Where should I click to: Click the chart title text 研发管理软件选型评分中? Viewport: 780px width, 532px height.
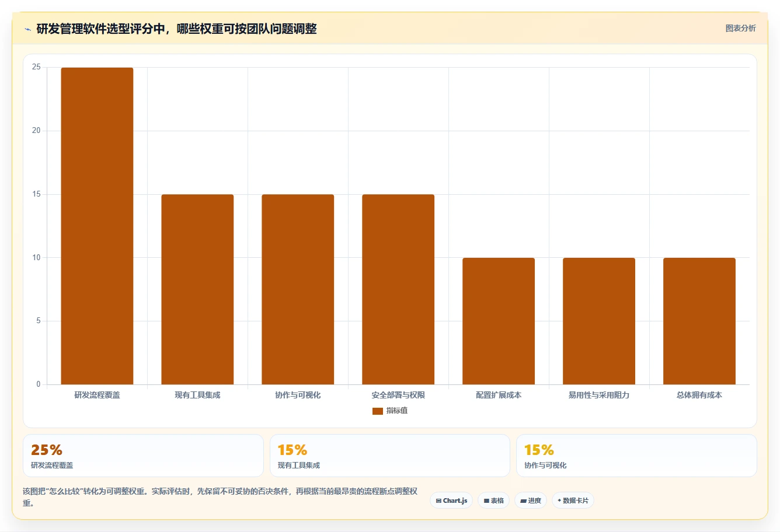click(x=100, y=29)
